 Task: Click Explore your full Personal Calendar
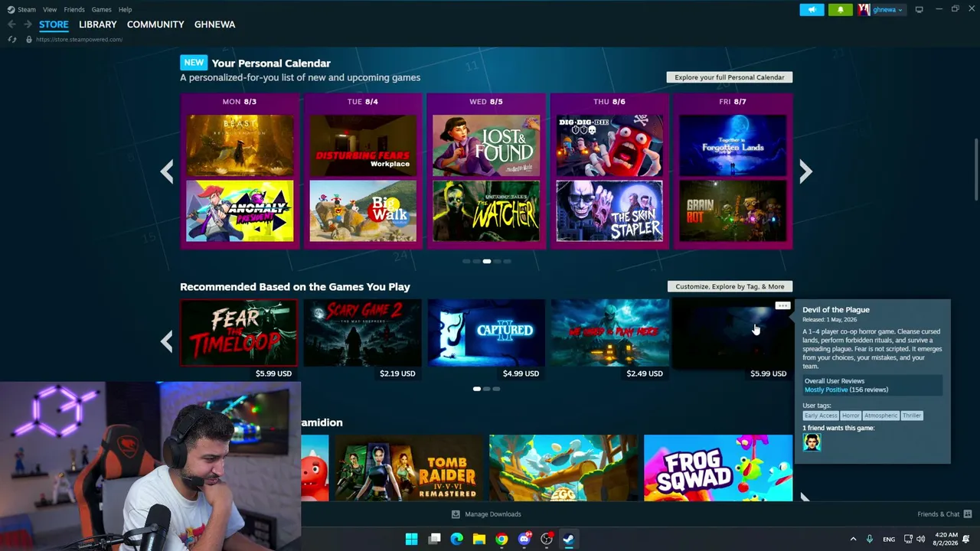pos(730,77)
